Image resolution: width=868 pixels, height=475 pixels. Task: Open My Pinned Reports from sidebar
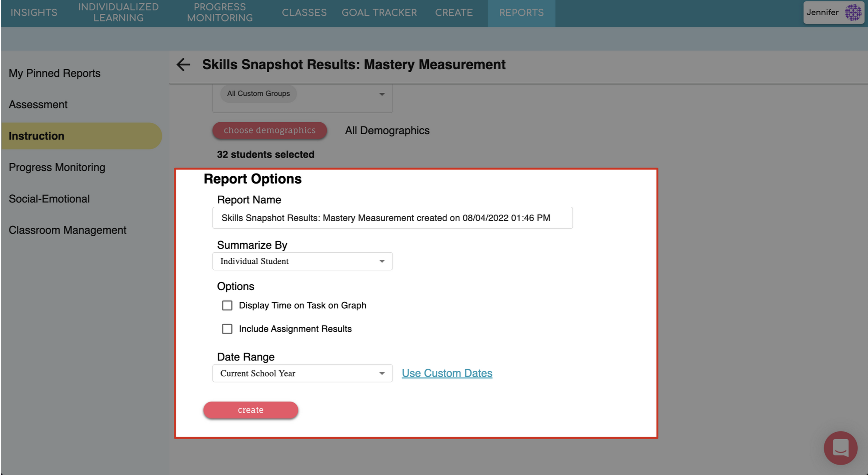54,73
